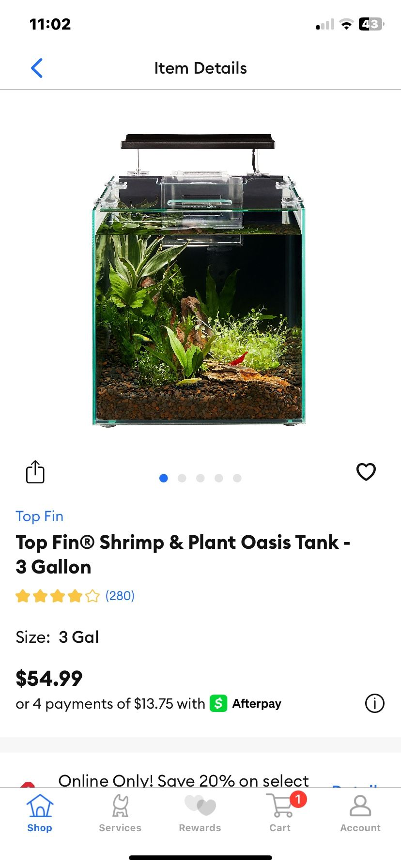View the 280 reviews link
The height and width of the screenshot is (868, 401).
(120, 596)
